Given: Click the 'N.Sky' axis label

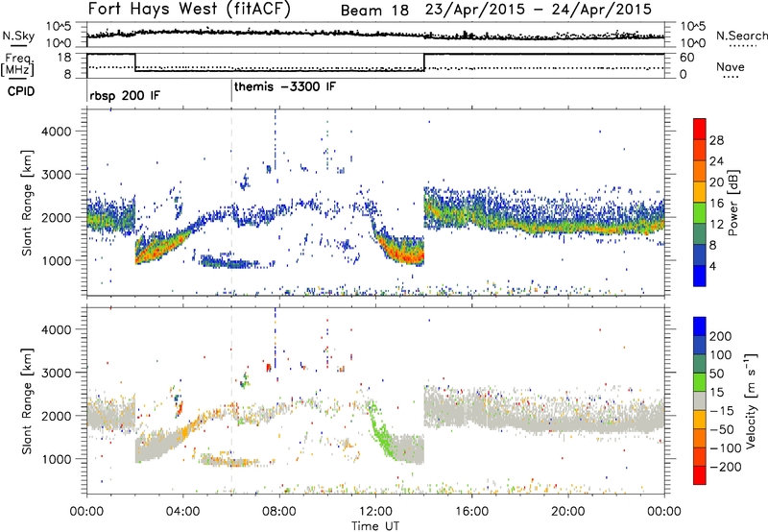Looking at the screenshot, I should point(18,36).
